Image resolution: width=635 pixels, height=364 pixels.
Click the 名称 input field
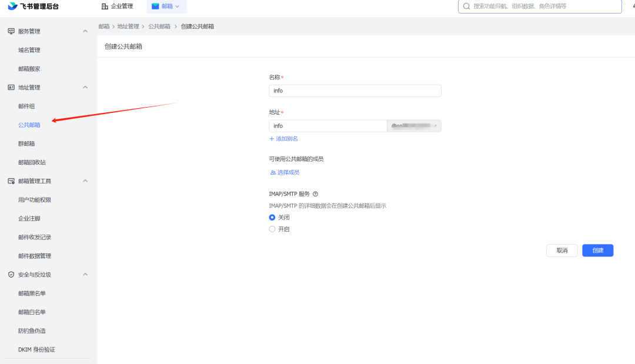(x=355, y=91)
